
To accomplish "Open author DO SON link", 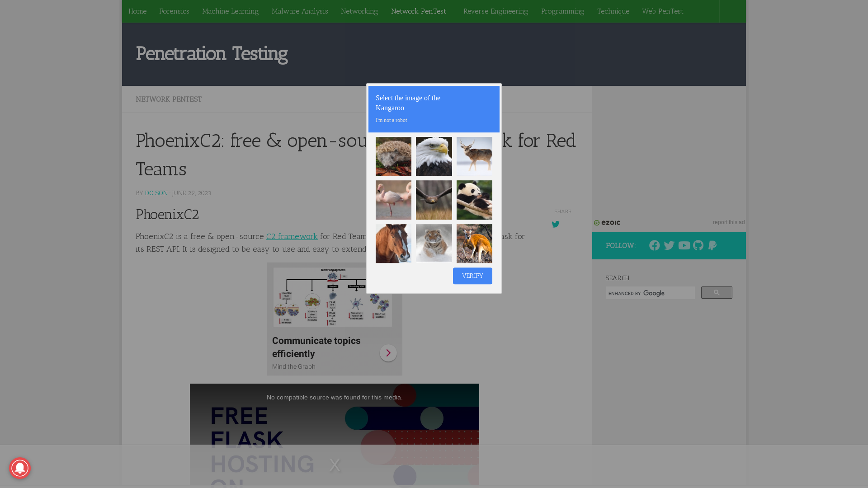I will coord(156,193).
